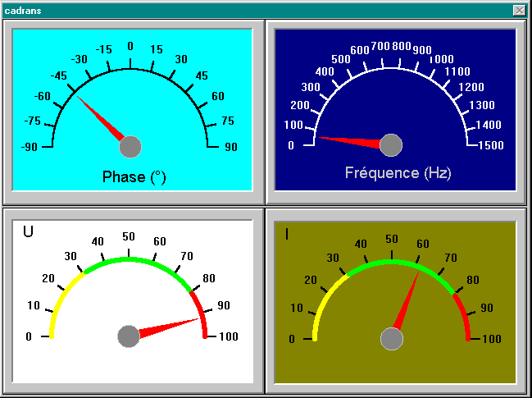Click the gray hub of the Fréquence gauge
Viewport: 532px width, 398px height.
391,145
